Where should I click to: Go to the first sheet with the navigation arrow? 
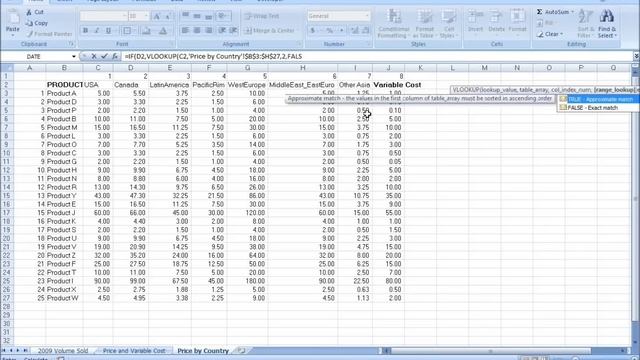point(4,350)
